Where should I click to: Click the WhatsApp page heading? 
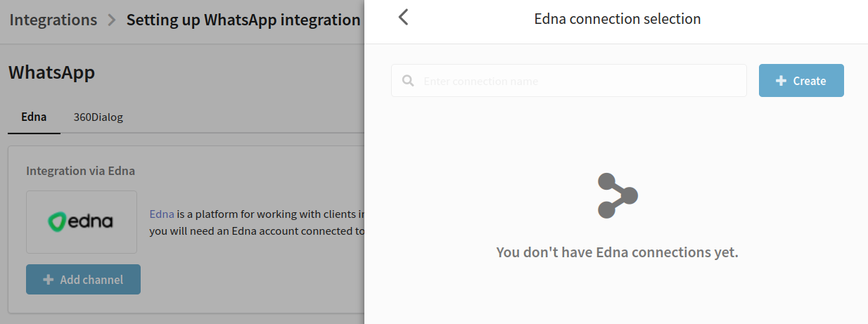click(51, 72)
